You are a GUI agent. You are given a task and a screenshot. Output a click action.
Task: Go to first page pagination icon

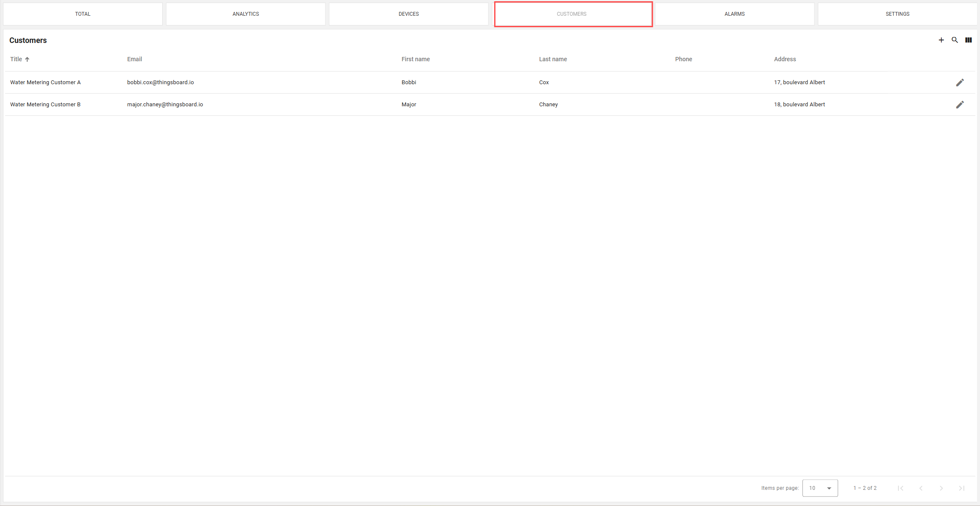[901, 488]
